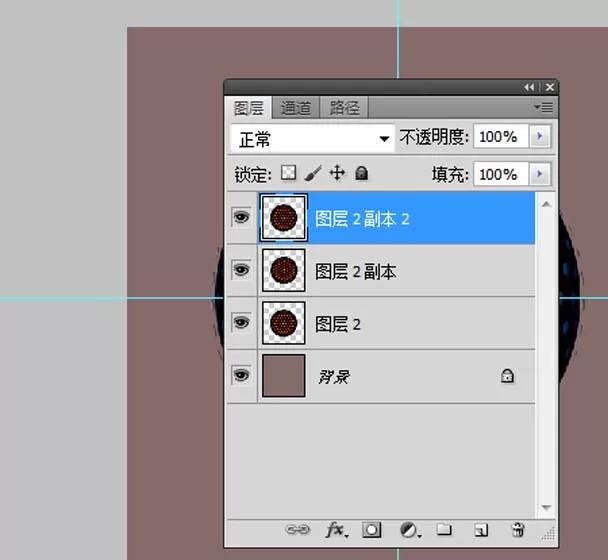The height and width of the screenshot is (560, 608).
Task: Delete the layer using the trash icon
Action: click(518, 529)
